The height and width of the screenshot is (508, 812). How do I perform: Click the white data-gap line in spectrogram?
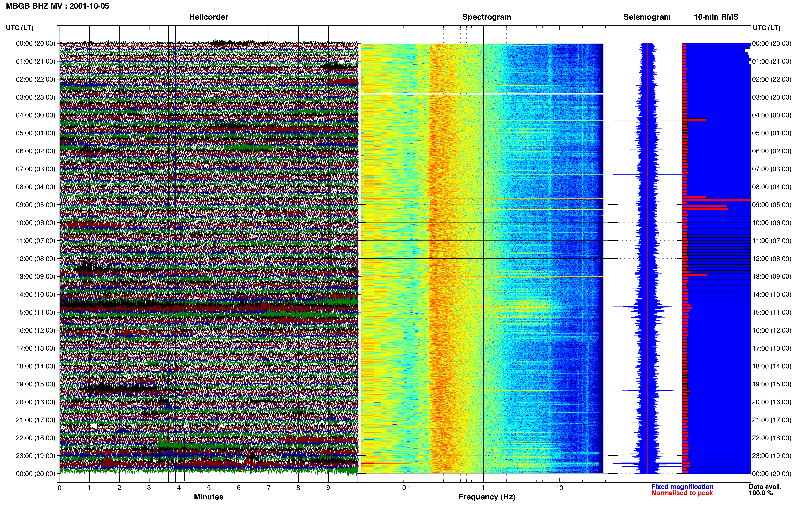pyautogui.click(x=482, y=94)
